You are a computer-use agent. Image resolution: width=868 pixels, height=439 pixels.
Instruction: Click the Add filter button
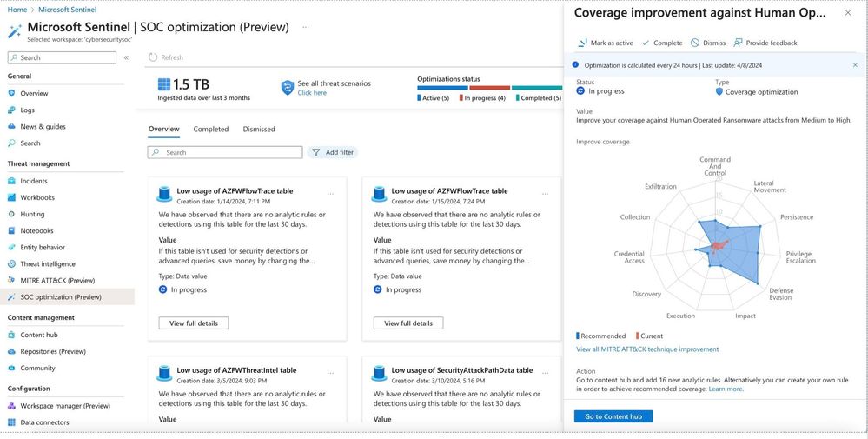[333, 152]
